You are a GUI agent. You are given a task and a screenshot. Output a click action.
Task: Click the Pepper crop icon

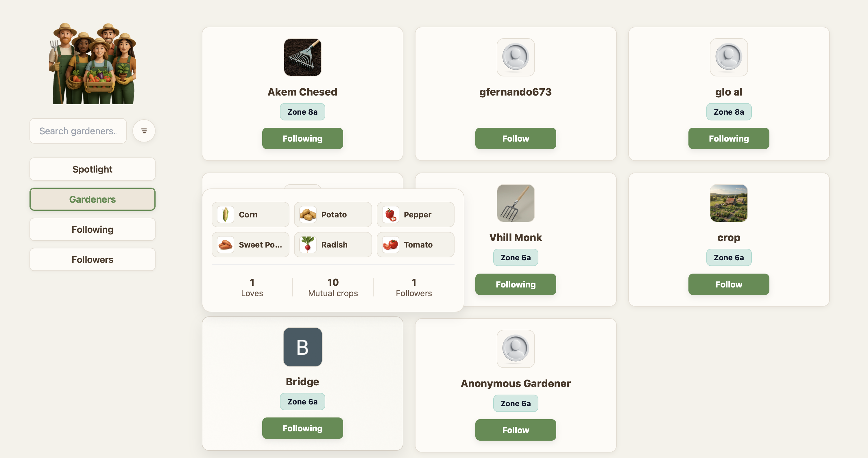tap(391, 215)
